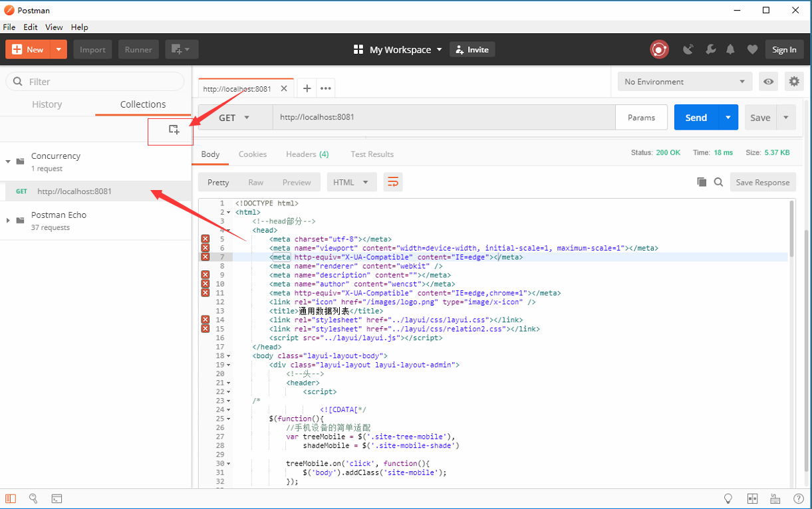Open the No Environment dropdown

[684, 82]
